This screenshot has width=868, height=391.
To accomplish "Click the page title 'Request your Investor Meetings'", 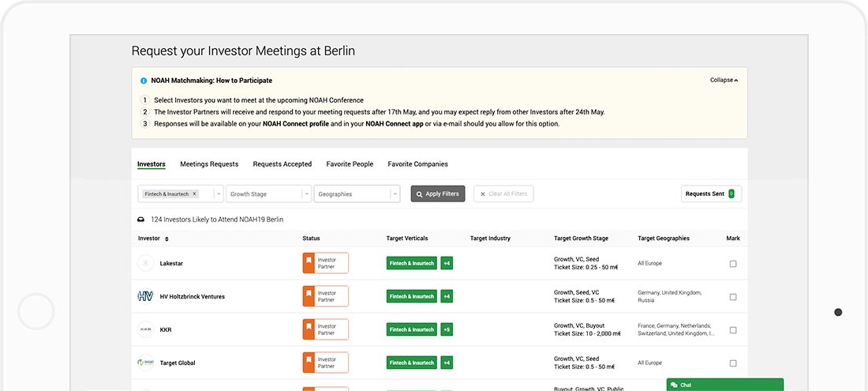I will pyautogui.click(x=243, y=51).
